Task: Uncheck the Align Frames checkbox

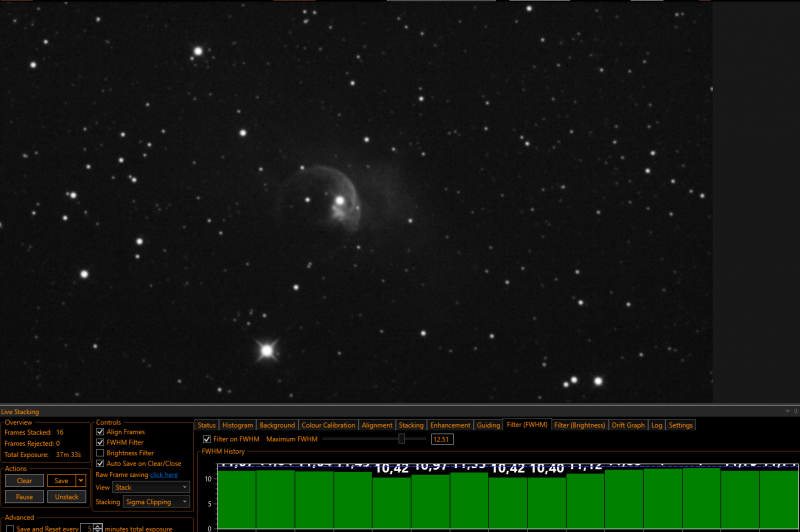Action: pyautogui.click(x=100, y=432)
